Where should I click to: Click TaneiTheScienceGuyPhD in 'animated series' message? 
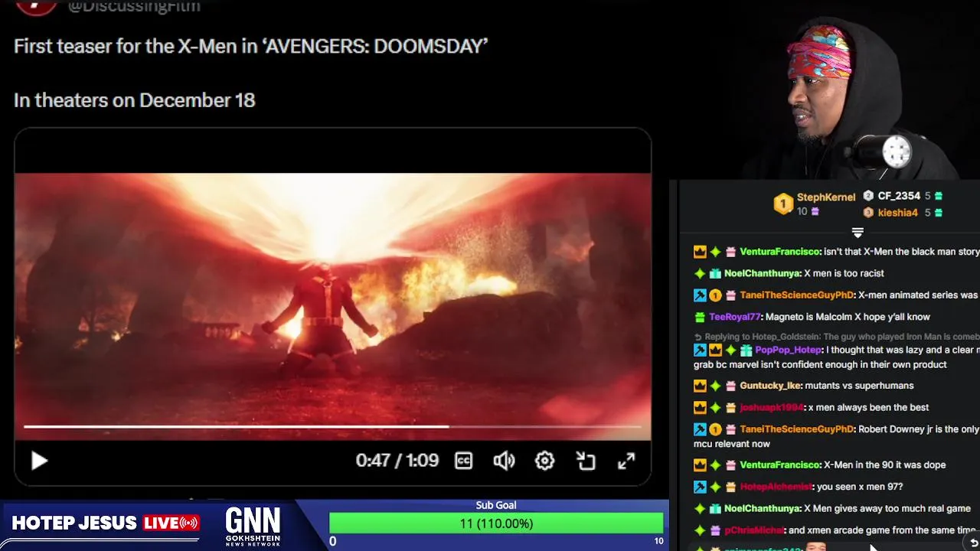tap(796, 295)
